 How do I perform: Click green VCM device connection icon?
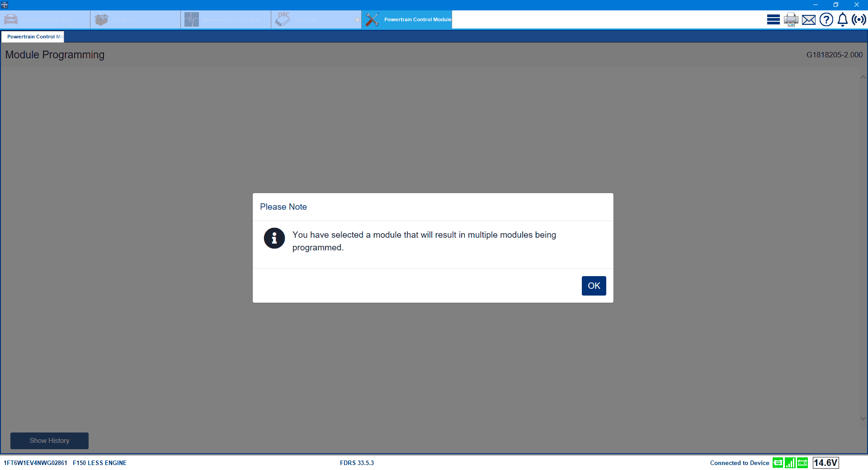[778, 463]
